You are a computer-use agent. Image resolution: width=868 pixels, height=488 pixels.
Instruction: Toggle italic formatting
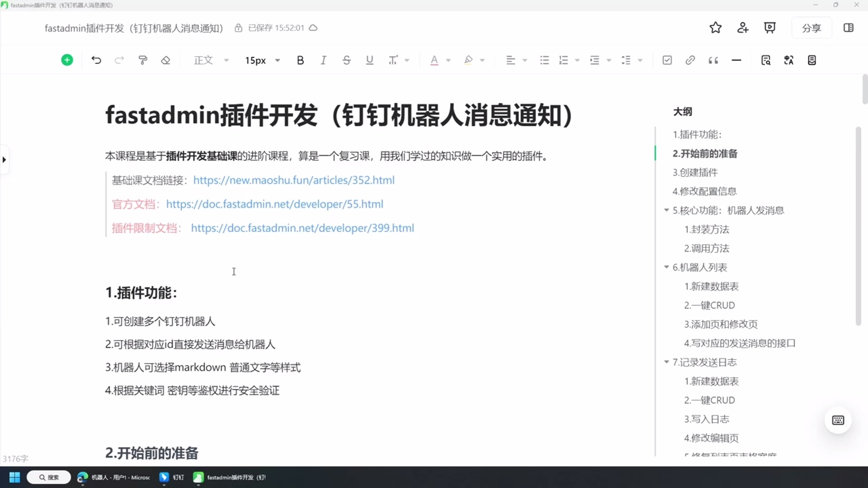coord(323,60)
